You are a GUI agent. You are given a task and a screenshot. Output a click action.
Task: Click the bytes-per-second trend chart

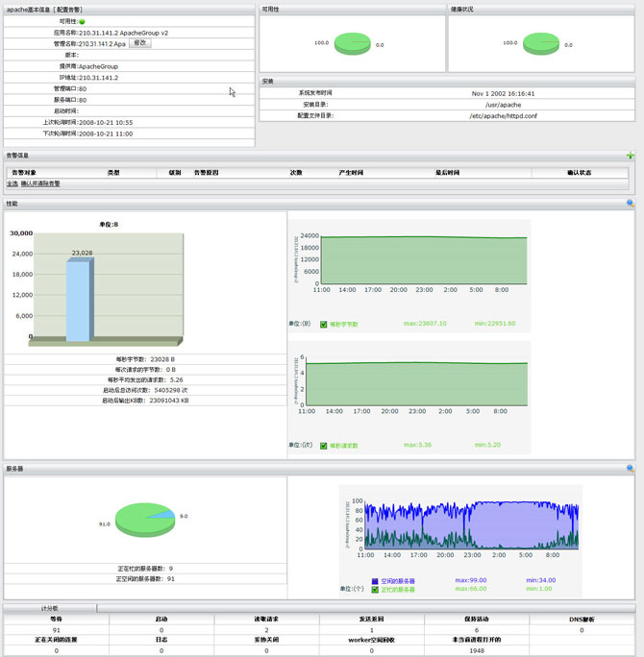pyautogui.click(x=424, y=260)
